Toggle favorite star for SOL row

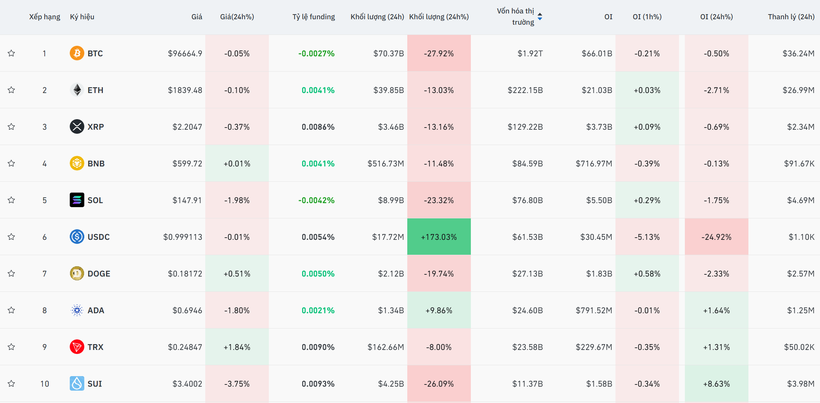(11, 200)
